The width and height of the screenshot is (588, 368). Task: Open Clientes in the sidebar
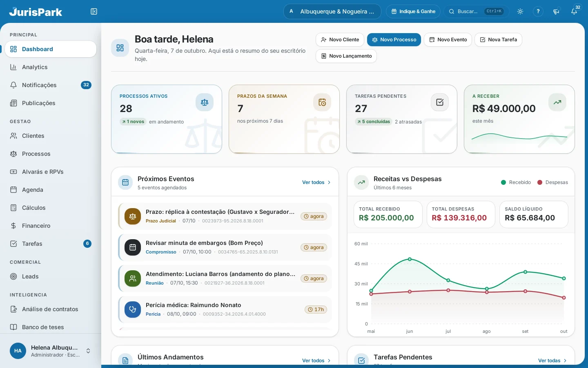click(x=51, y=136)
